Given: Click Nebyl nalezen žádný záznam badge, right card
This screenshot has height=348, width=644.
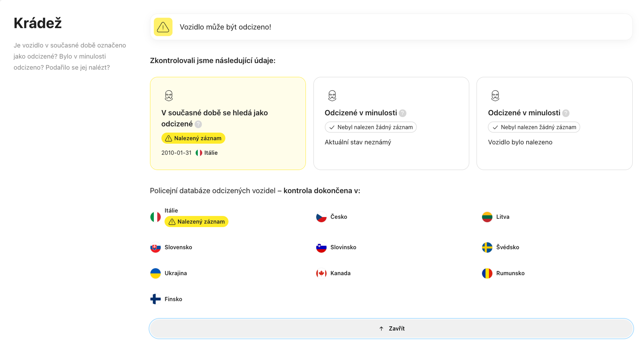Looking at the screenshot, I should coord(534,127).
